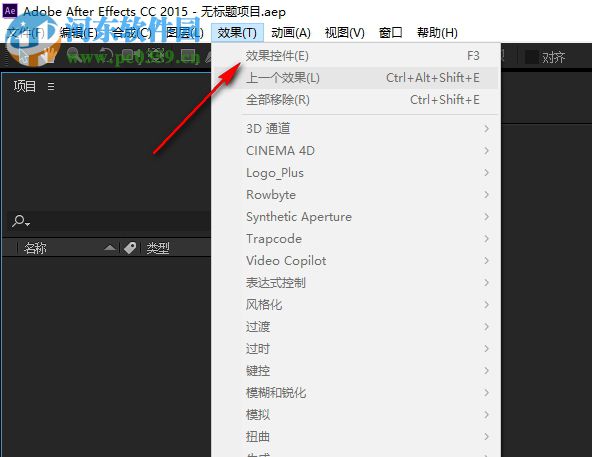Select the 项目 panel tab

25,86
